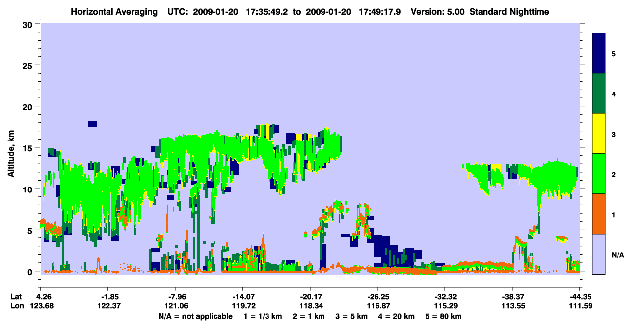
Task: Click the orange colorbar segment labeled 1
Action: (x=599, y=214)
